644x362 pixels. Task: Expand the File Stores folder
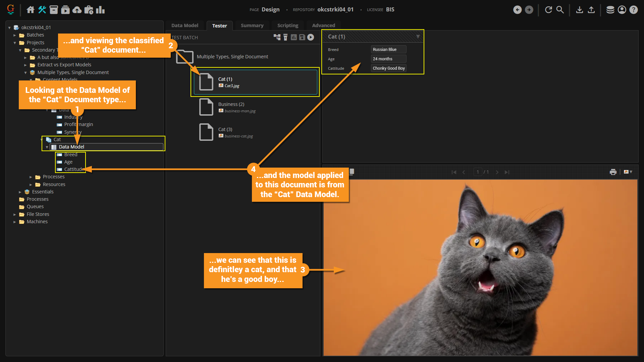tap(15, 215)
